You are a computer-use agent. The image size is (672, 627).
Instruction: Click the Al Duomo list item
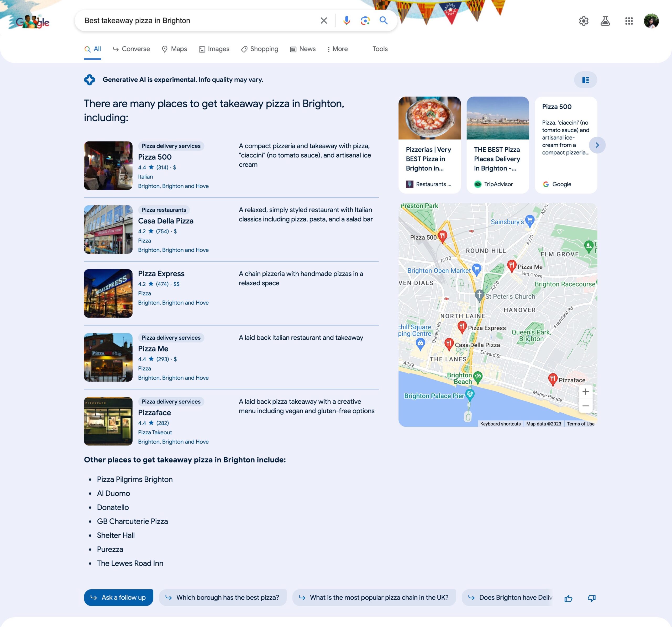[x=113, y=493]
